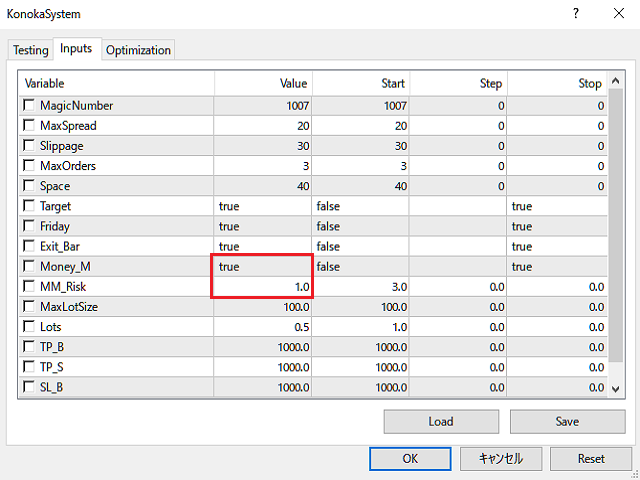Viewport: 640px width, 480px height.
Task: Open the Target start false dropdown
Action: (361, 206)
